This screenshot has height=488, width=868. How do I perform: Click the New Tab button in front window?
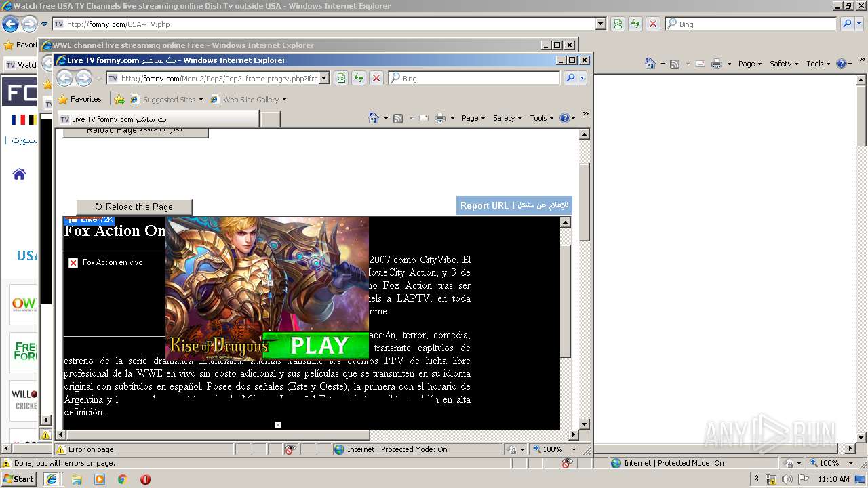[x=271, y=119]
